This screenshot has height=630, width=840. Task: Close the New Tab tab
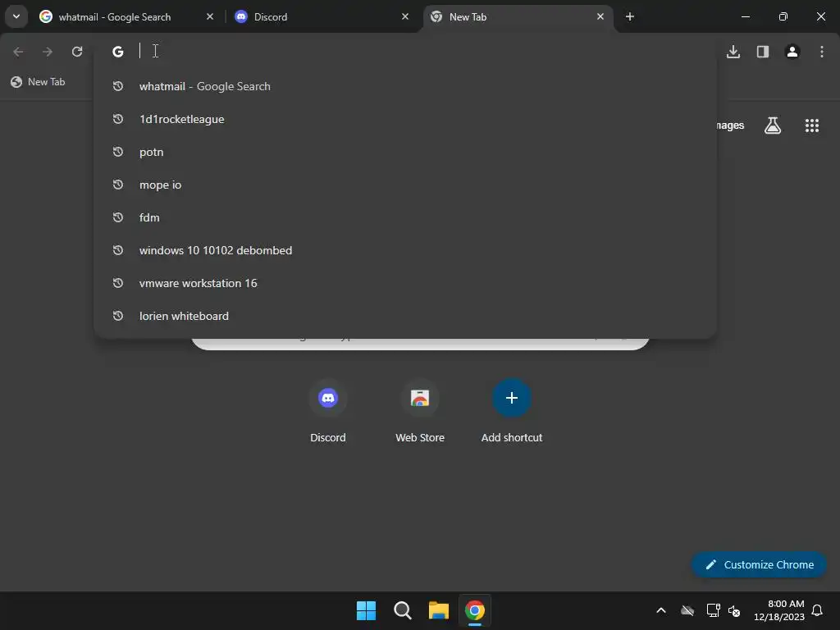point(600,16)
